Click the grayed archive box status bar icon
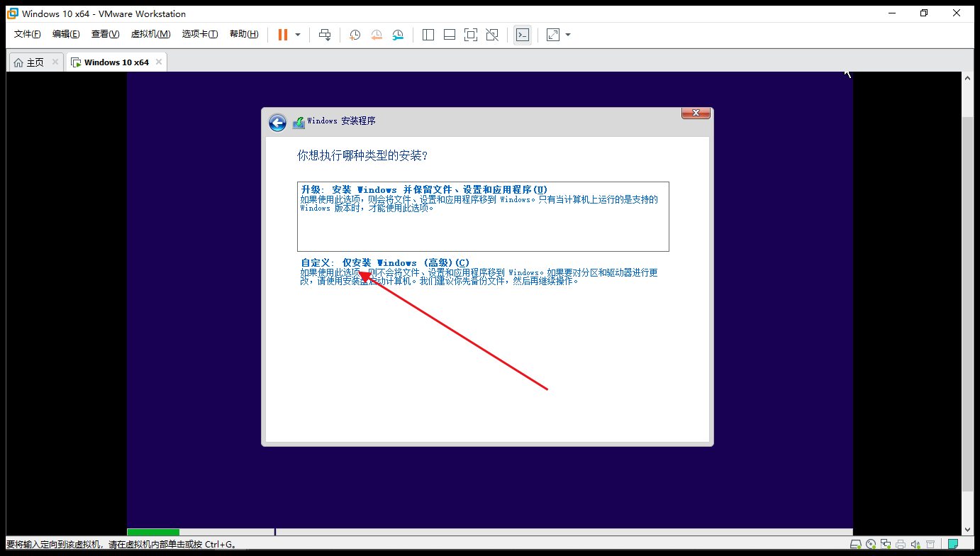The height and width of the screenshot is (556, 980). click(x=930, y=545)
